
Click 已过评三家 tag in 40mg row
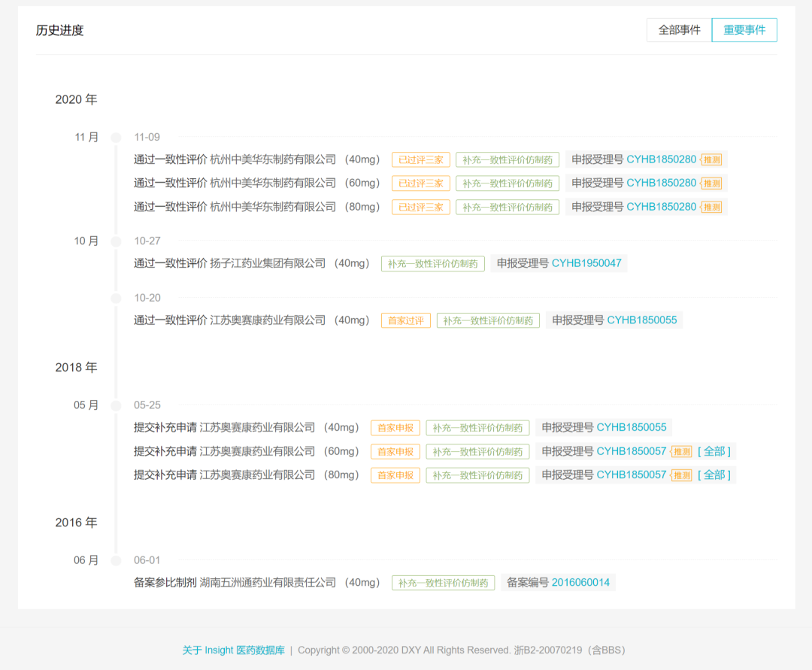point(421,160)
